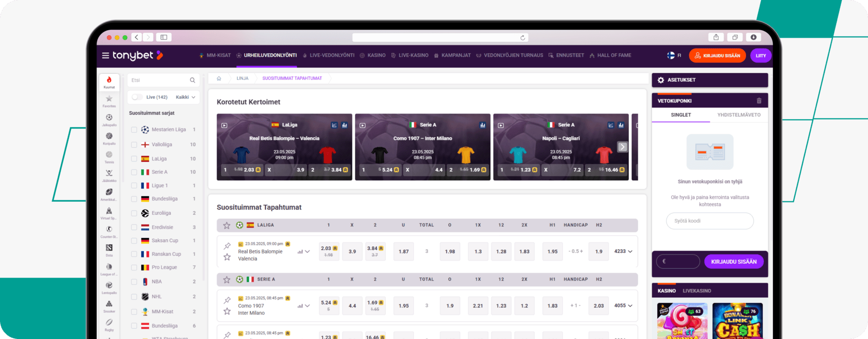Switch to the Singlet betslip tab
The image size is (868, 339).
pyautogui.click(x=681, y=115)
